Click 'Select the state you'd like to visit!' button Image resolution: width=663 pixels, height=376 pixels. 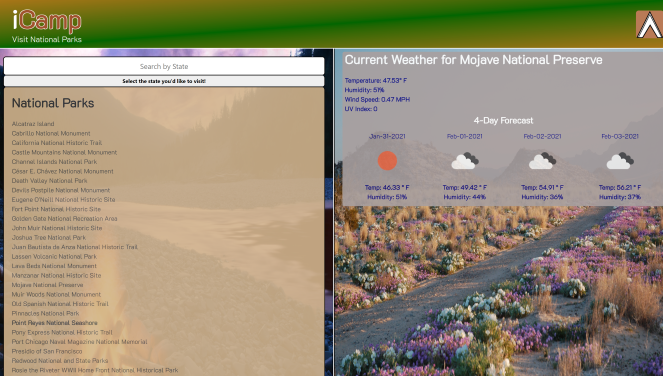coord(164,81)
